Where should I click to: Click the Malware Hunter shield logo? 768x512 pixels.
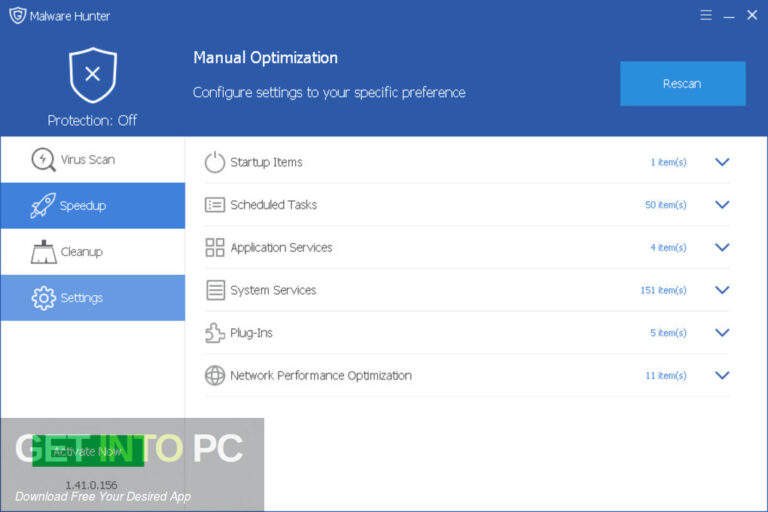pos(17,15)
